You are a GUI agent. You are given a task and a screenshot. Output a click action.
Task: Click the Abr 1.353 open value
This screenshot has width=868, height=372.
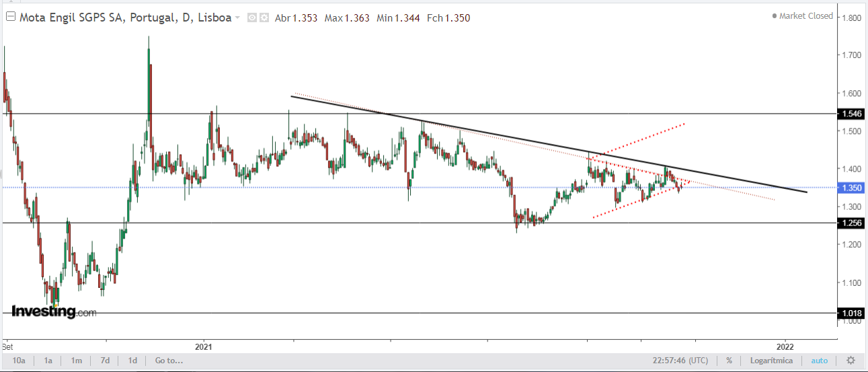tap(297, 18)
